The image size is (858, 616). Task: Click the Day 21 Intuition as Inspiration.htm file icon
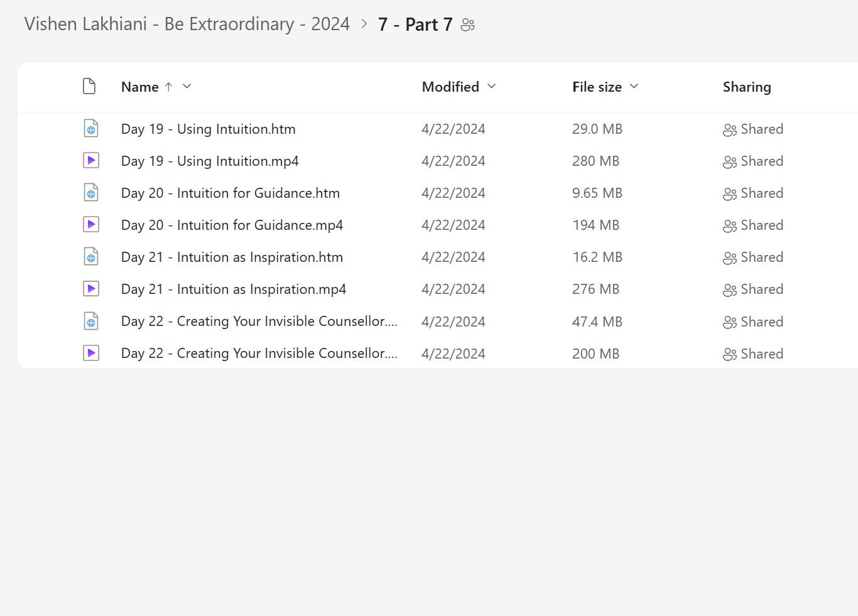(x=91, y=257)
